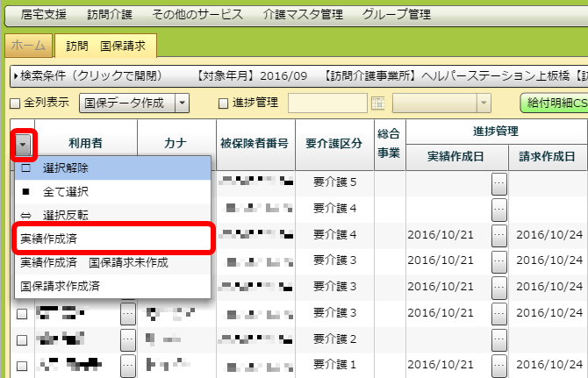
Task: Open the 利用者 ellipsis button in the 要介護2 row
Action: click(127, 339)
